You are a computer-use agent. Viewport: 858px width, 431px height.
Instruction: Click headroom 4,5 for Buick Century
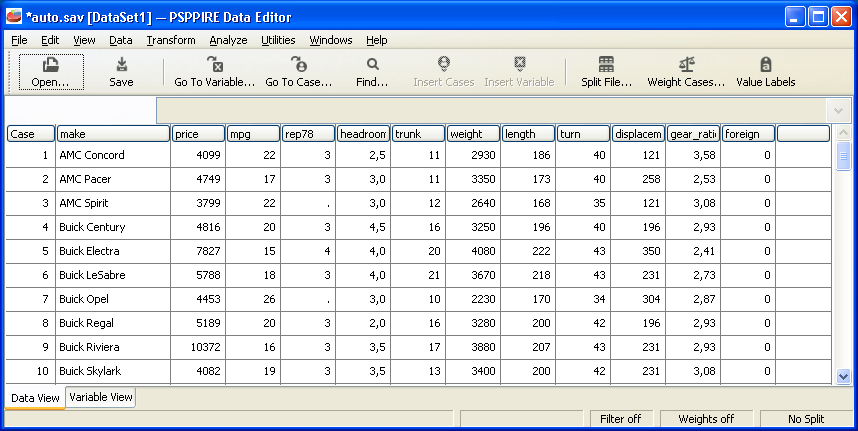363,227
